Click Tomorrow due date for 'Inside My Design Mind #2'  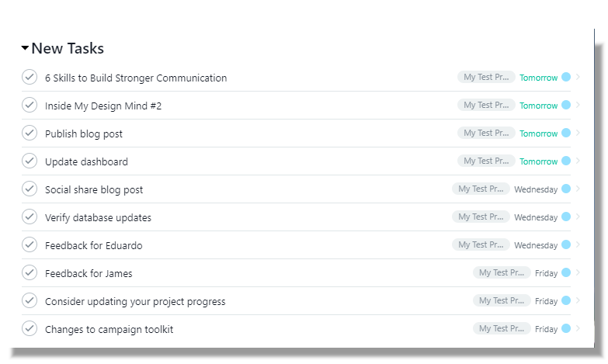point(539,106)
